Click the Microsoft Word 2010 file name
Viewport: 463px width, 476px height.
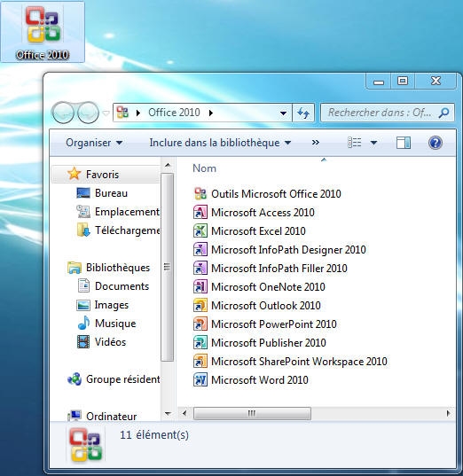point(260,379)
